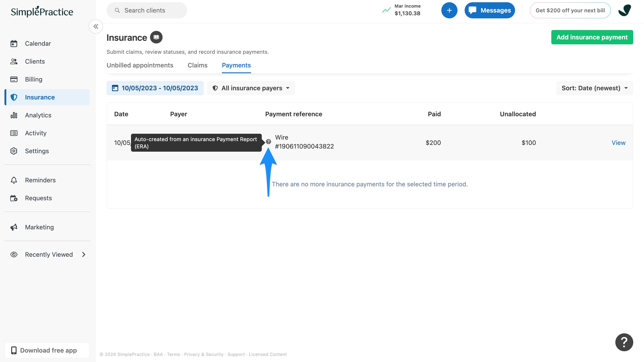Screen dimensions: 644x362
Task: View the Wire payment details
Action: pyautogui.click(x=618, y=143)
